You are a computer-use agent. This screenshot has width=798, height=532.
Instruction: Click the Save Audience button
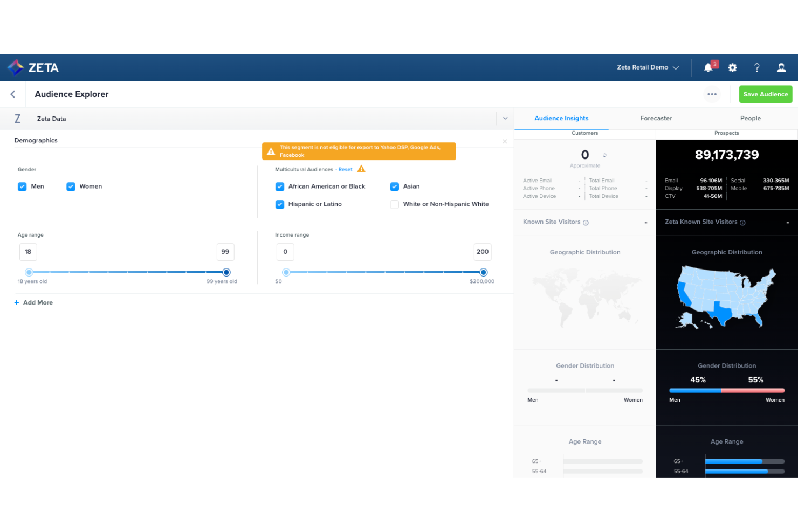(766, 94)
